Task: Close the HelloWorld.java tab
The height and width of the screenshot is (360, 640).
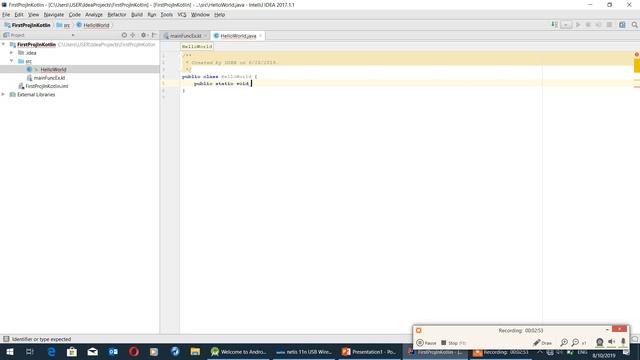Action: 260,36
